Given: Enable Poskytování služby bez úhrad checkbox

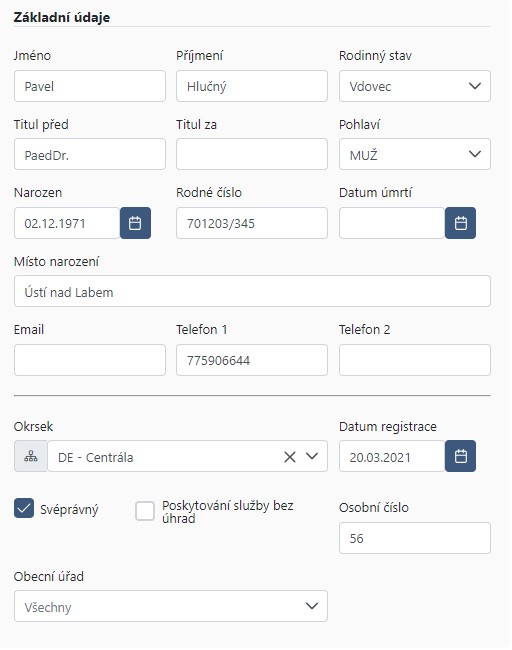Looking at the screenshot, I should pyautogui.click(x=145, y=511).
